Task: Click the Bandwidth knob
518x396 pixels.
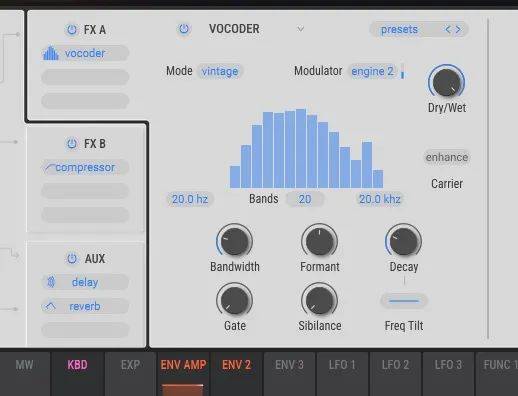Action: point(235,241)
